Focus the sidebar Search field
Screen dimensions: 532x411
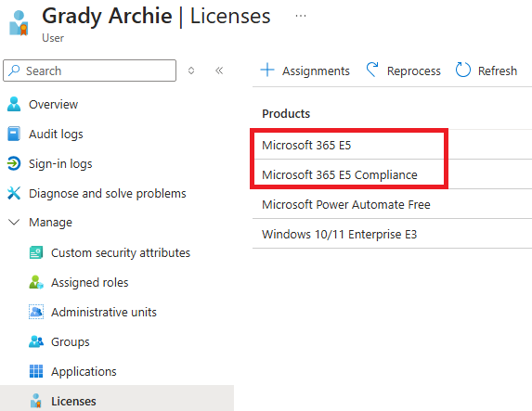tap(89, 71)
